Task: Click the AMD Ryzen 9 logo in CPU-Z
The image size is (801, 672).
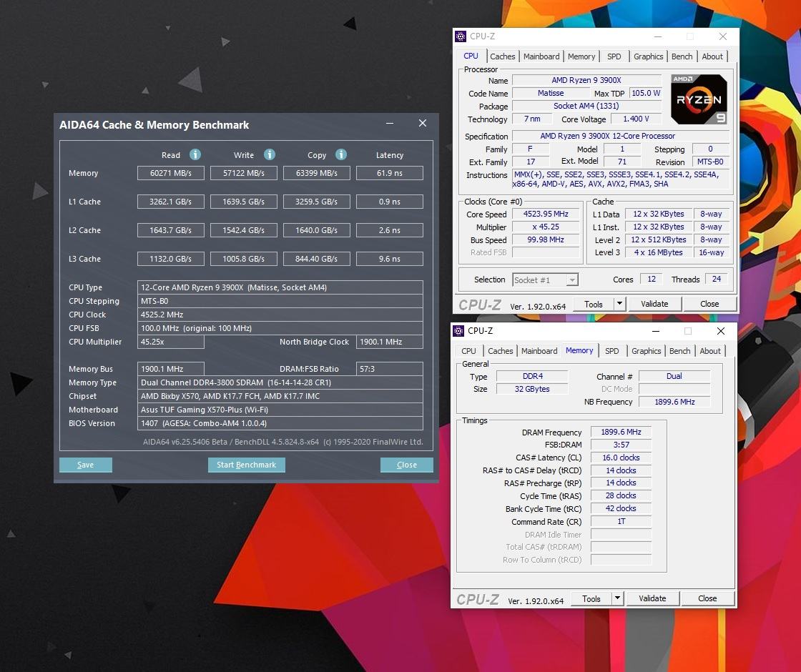Action: (x=699, y=99)
